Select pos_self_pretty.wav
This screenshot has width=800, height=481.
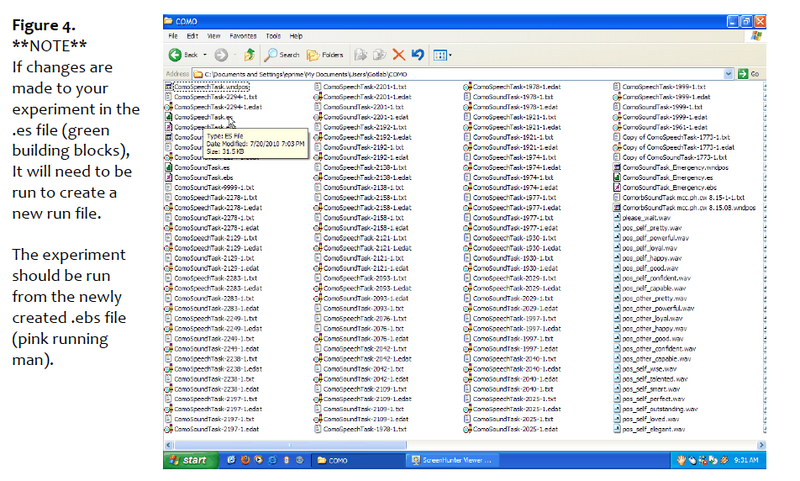[648, 228]
